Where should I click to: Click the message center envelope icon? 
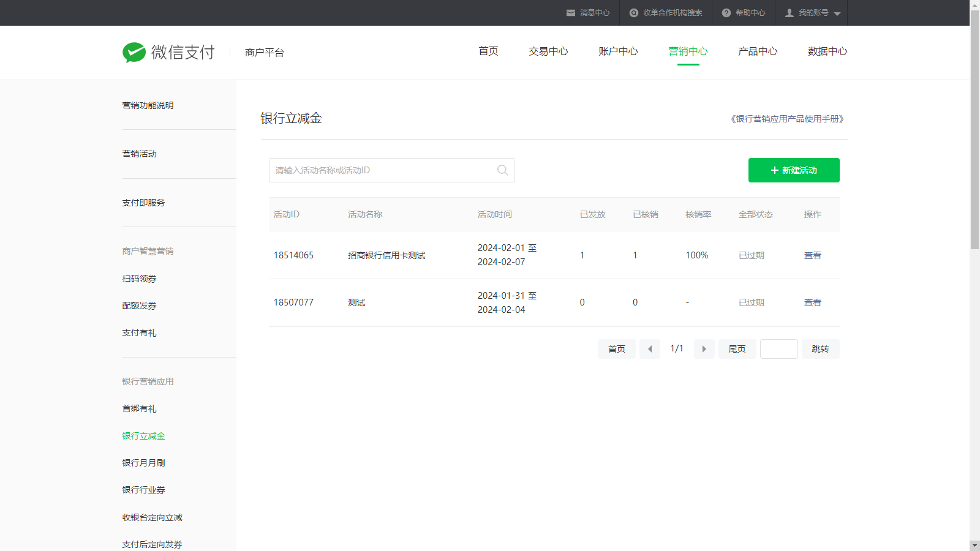[571, 13]
